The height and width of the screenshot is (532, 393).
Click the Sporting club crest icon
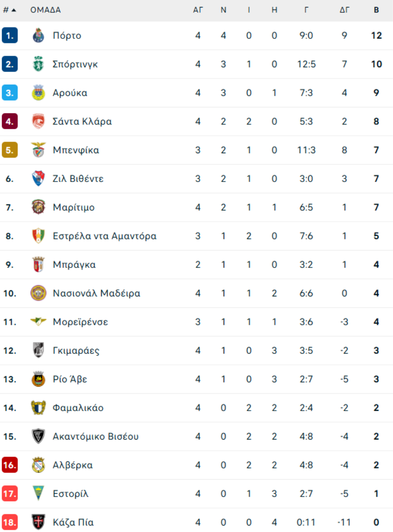click(x=38, y=64)
